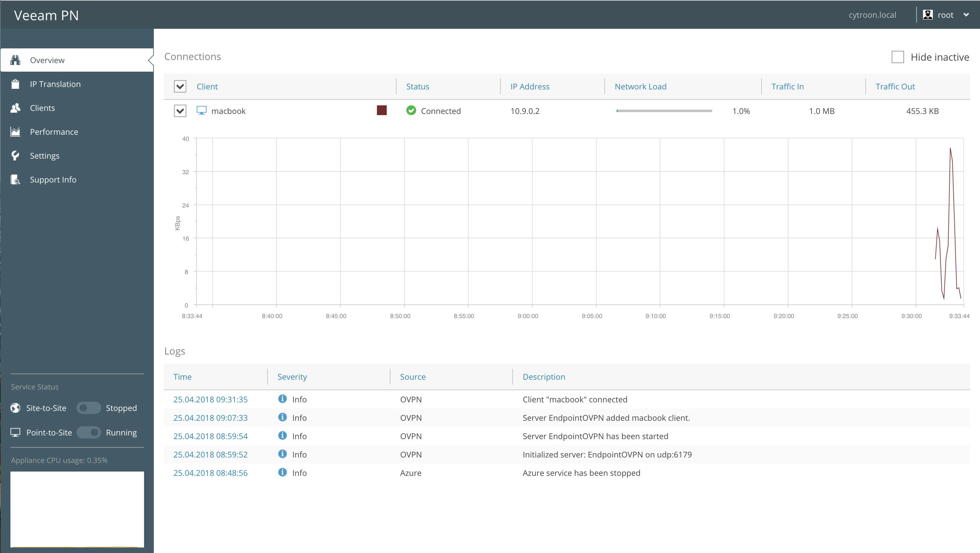Click the Azure source cell in logs

411,473
